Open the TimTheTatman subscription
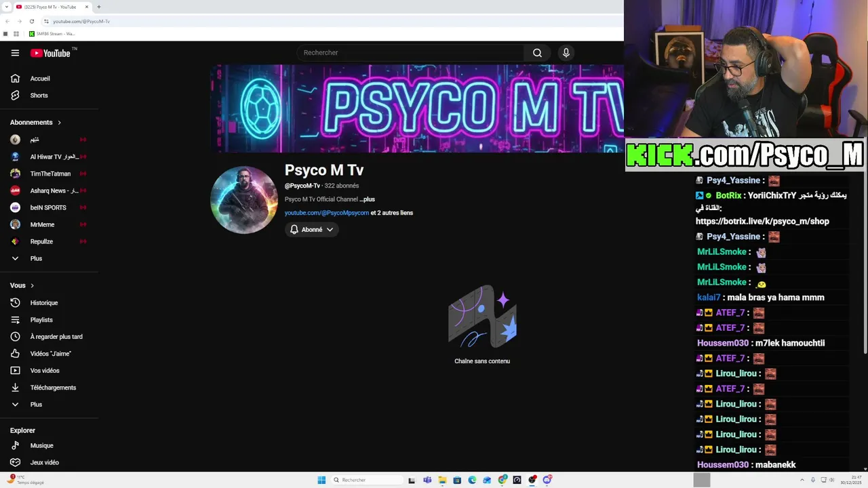Viewport: 868px width, 488px height. tap(49, 174)
